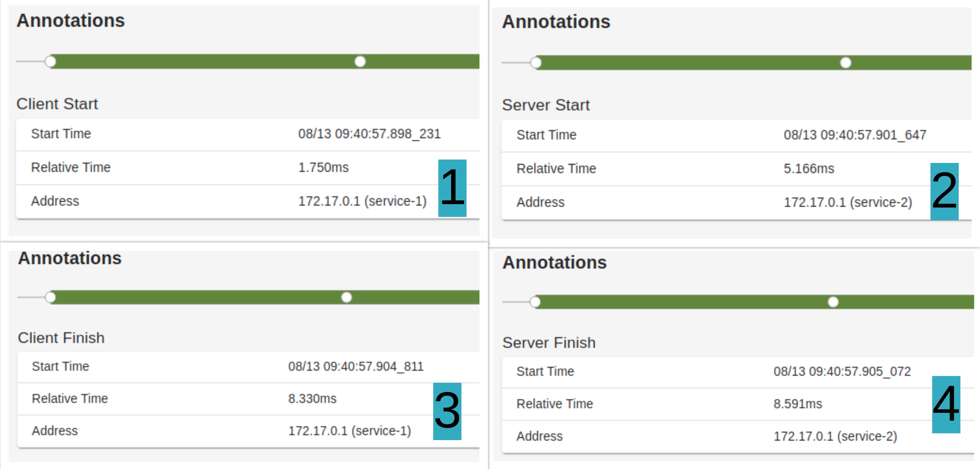Click the blue number 1 badge
The image size is (980, 469).
(x=452, y=188)
